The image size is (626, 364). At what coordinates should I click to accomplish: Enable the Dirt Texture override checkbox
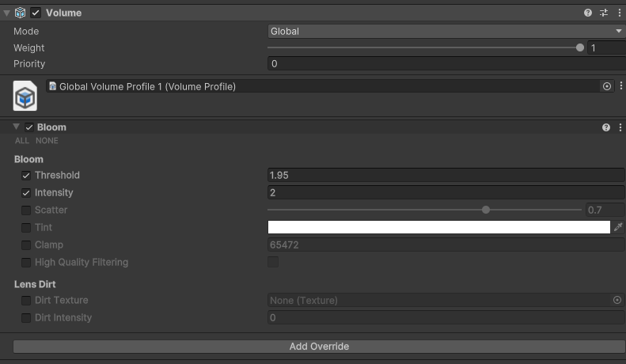26,301
